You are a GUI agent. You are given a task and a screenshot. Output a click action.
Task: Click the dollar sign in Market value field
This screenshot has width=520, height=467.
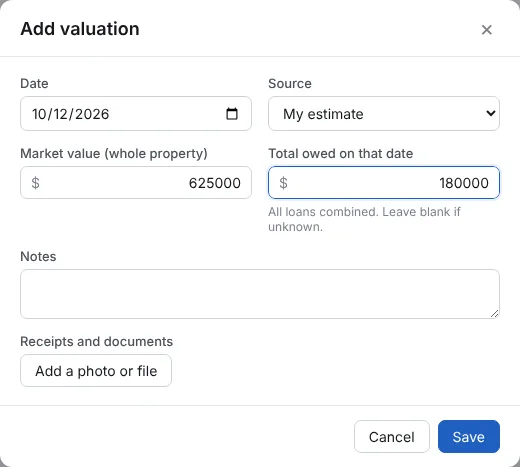35,183
